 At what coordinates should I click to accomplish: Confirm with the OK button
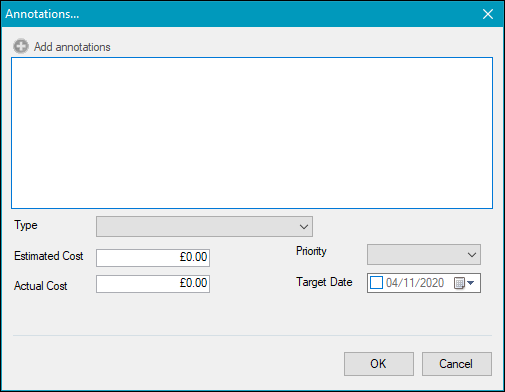379,364
